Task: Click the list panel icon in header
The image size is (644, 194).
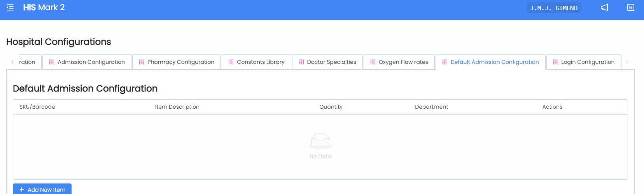Action: point(631,8)
